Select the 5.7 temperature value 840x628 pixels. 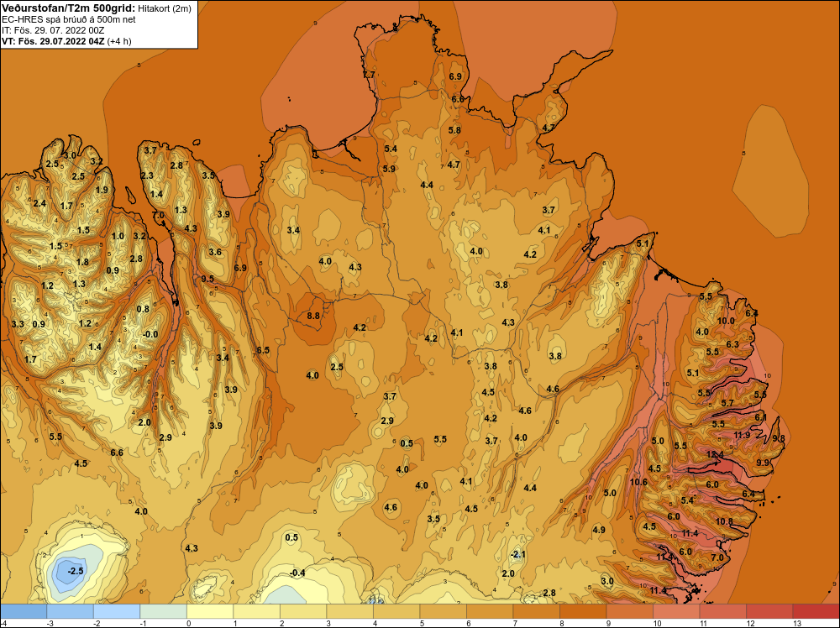point(727,403)
